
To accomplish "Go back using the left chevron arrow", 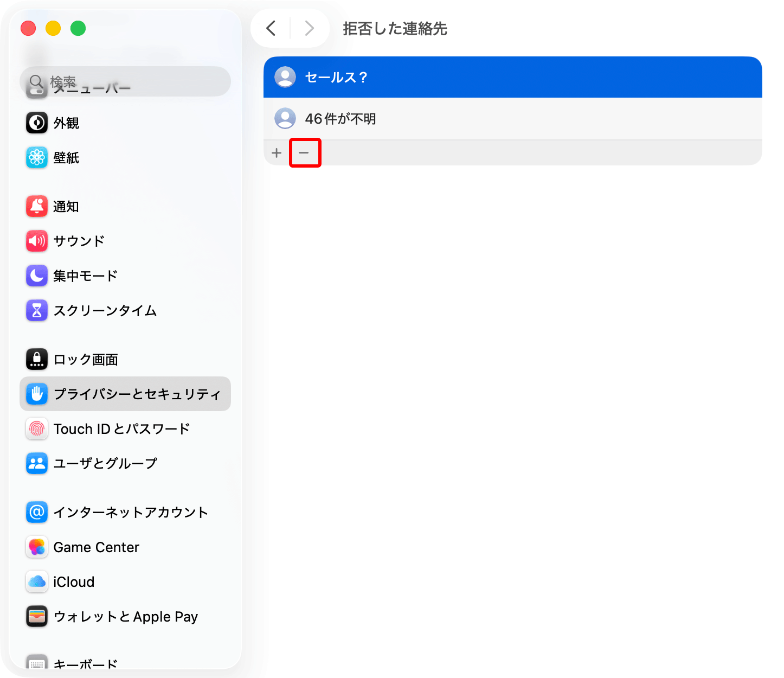I will (271, 28).
